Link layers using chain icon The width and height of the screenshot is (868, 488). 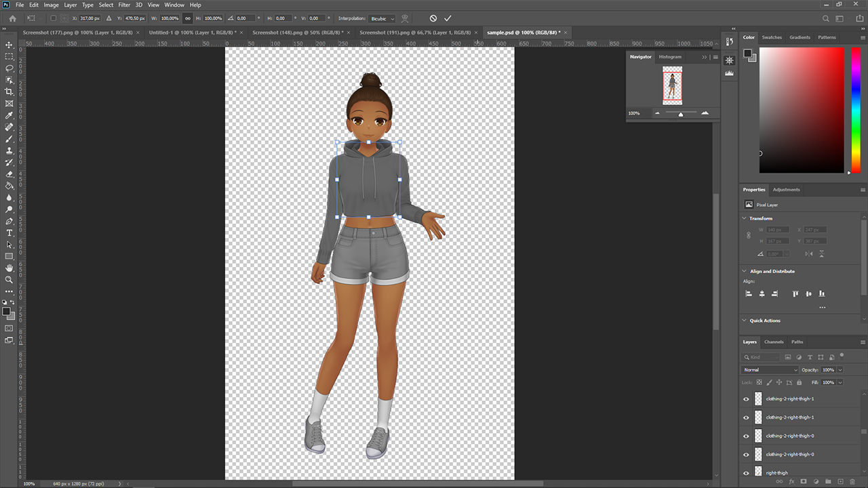[x=779, y=481]
